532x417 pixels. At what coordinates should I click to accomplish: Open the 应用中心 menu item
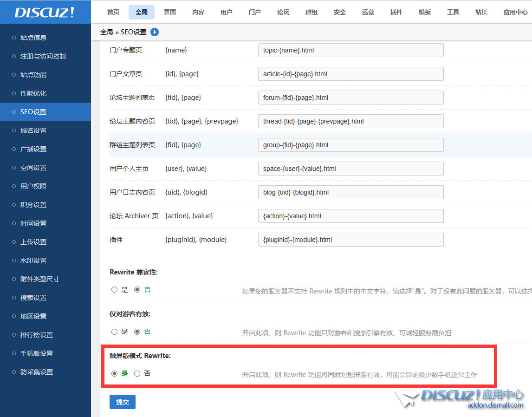[x=515, y=12]
